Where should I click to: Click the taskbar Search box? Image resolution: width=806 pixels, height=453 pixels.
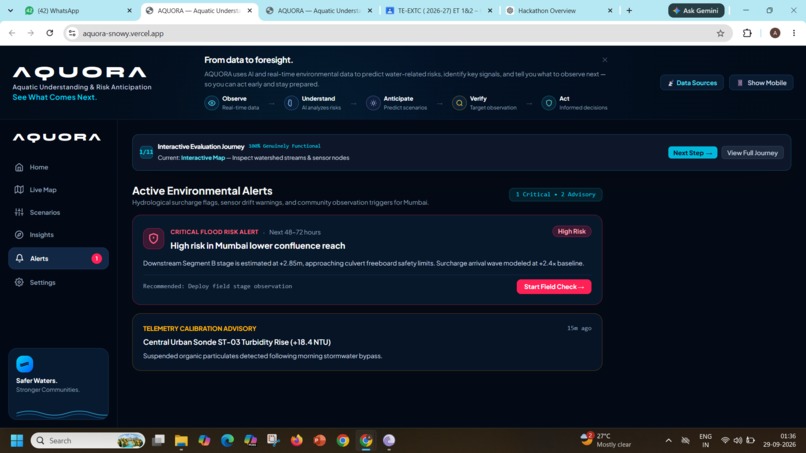[x=88, y=441]
